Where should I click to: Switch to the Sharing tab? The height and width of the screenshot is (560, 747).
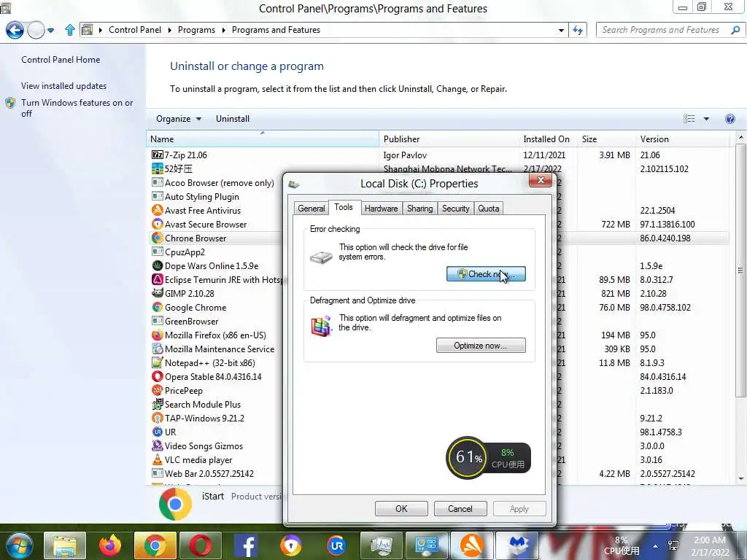coord(419,208)
